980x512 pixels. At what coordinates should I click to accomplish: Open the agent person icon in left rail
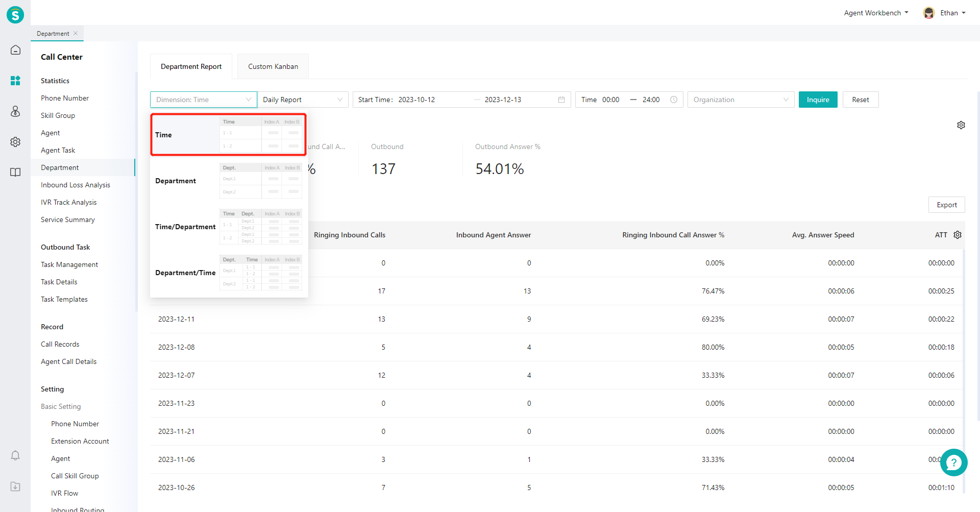pyautogui.click(x=15, y=111)
